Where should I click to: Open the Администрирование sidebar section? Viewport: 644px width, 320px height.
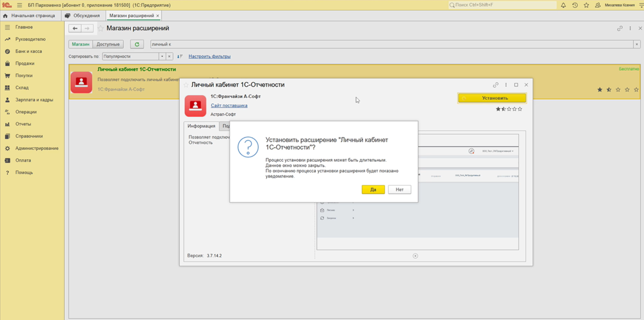point(37,148)
